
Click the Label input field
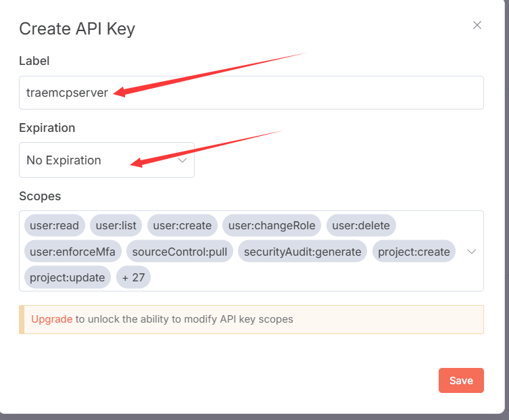click(251, 93)
